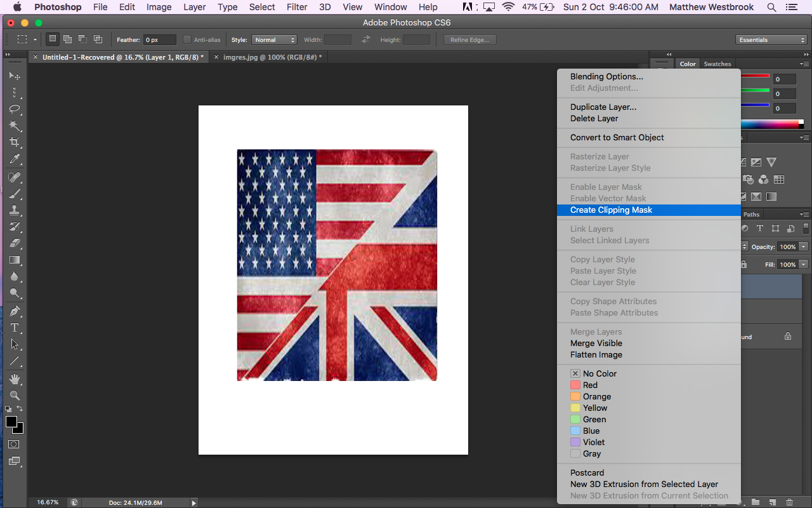Toggle Edit in Quick Mask Mode
This screenshot has height=508, width=812.
click(15, 444)
